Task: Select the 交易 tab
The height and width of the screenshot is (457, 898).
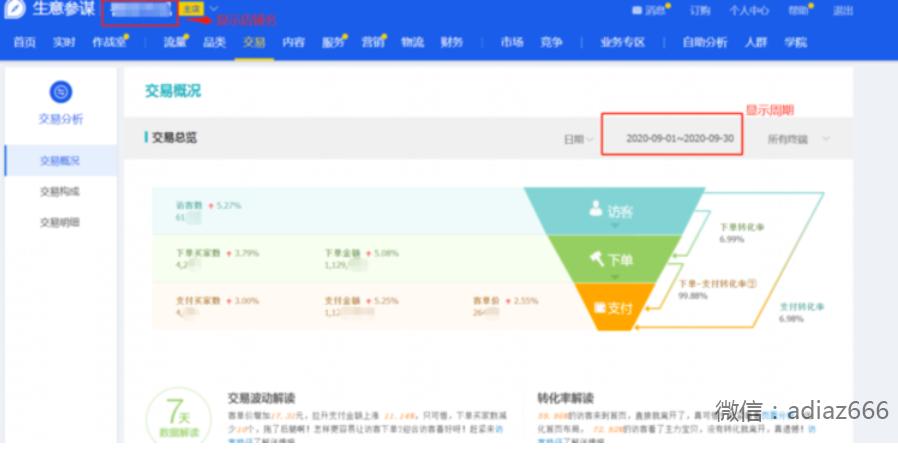Action: (254, 42)
